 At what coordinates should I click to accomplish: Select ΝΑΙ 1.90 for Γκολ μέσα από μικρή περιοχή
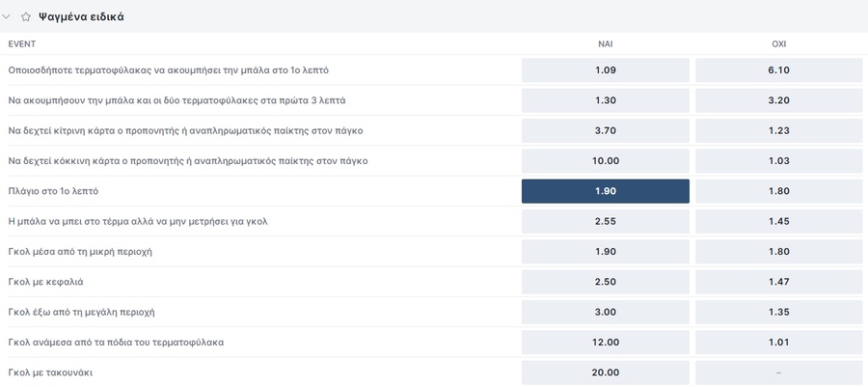[x=606, y=252]
